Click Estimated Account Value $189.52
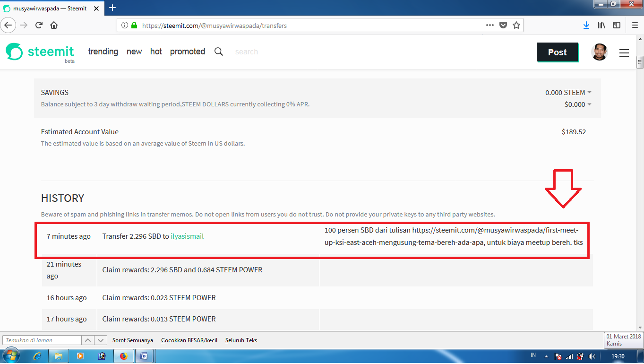 (x=574, y=132)
